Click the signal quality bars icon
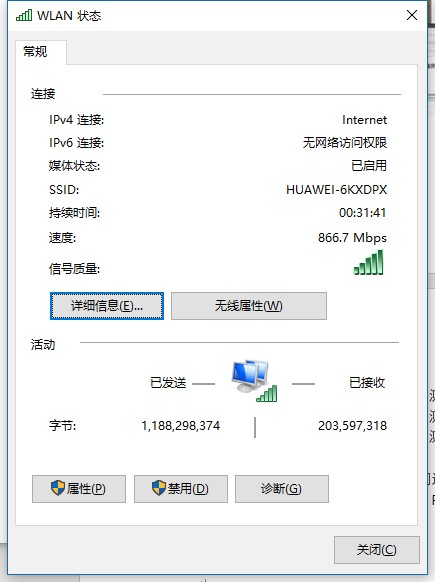The image size is (435, 582). pyautogui.click(x=368, y=262)
